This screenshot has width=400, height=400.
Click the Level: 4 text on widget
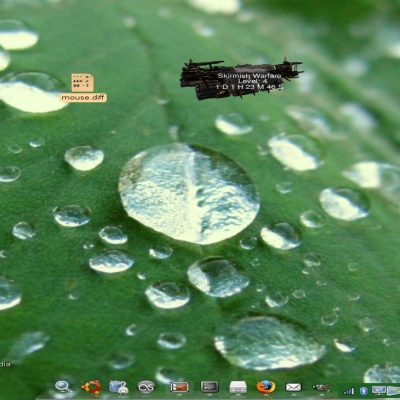(x=253, y=81)
